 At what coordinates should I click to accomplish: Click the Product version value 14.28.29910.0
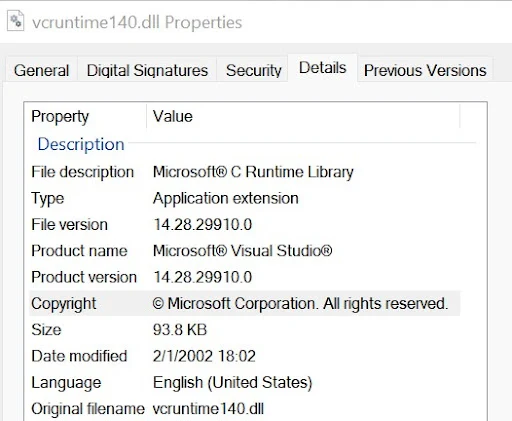203,277
